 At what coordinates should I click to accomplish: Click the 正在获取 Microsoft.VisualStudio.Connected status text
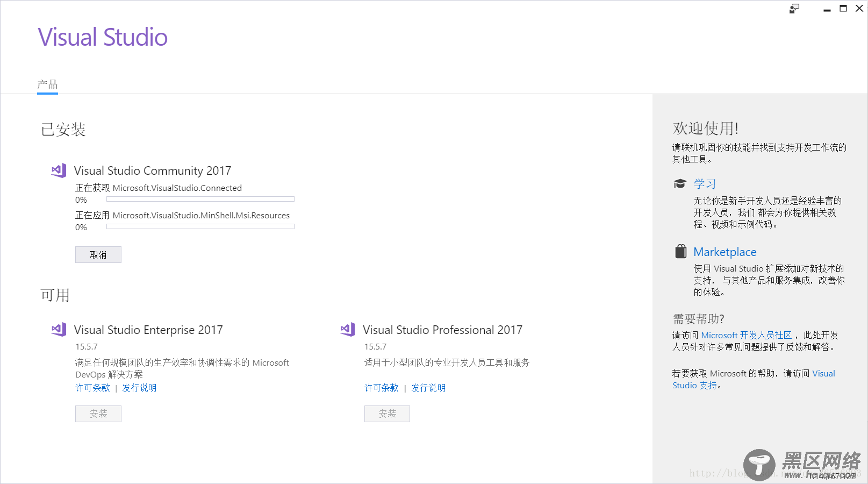tap(159, 188)
